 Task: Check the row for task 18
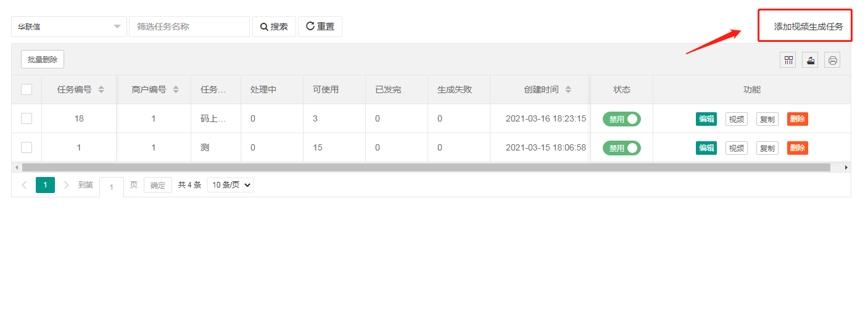coord(27,118)
